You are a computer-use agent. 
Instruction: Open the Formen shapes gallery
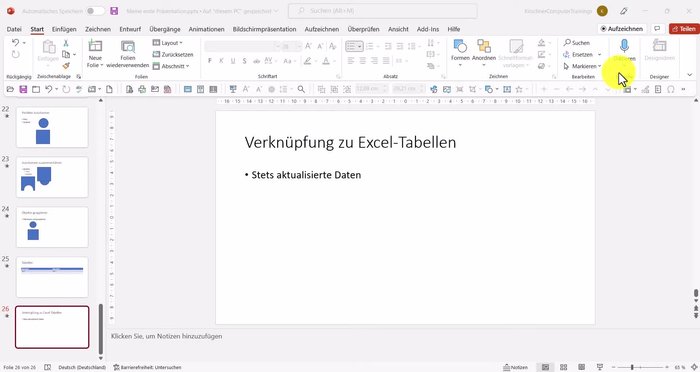point(460,53)
